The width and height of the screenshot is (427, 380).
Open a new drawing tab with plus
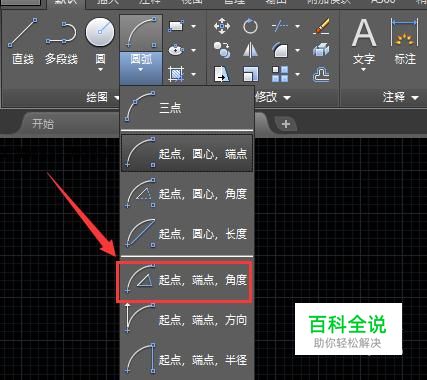[x=286, y=124]
